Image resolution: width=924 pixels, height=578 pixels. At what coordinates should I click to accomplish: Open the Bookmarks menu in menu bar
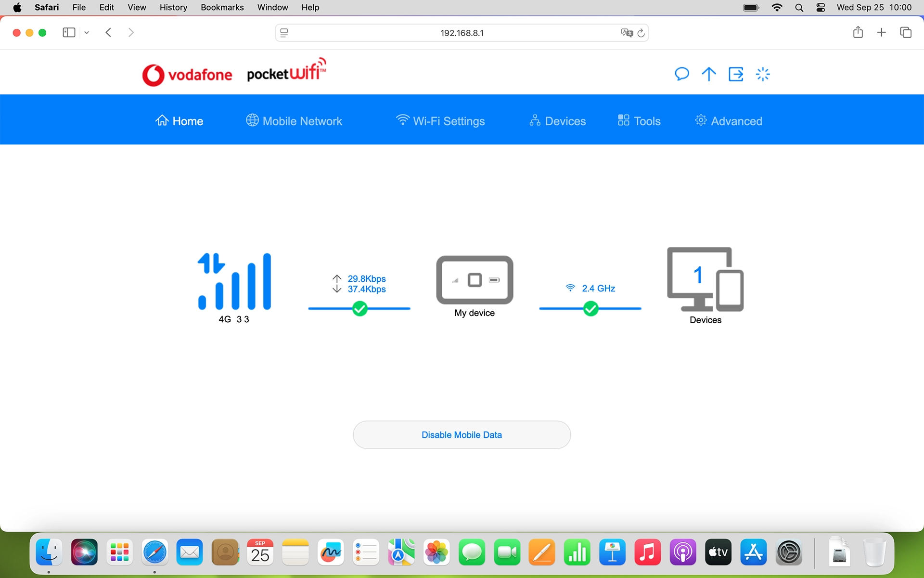(222, 7)
